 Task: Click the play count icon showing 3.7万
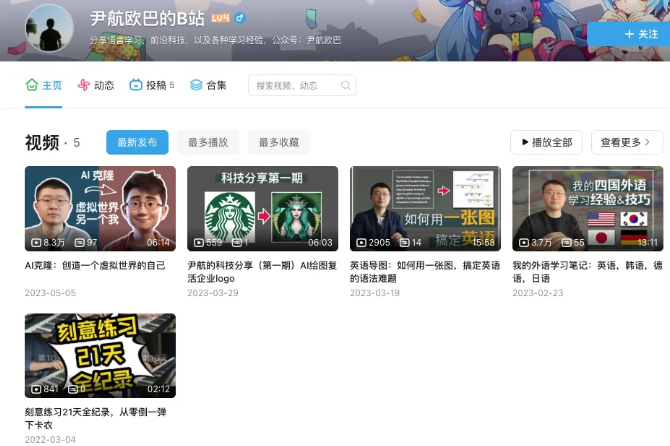pos(523,243)
